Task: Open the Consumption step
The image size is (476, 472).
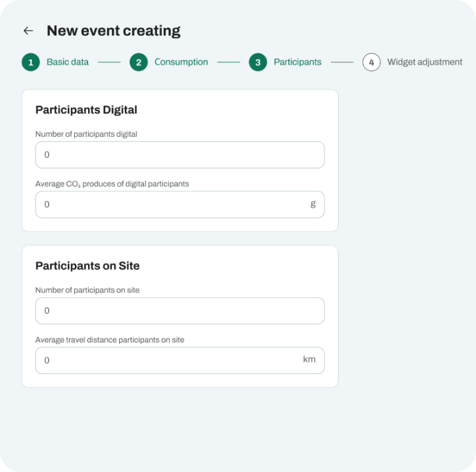Action: coord(181,62)
